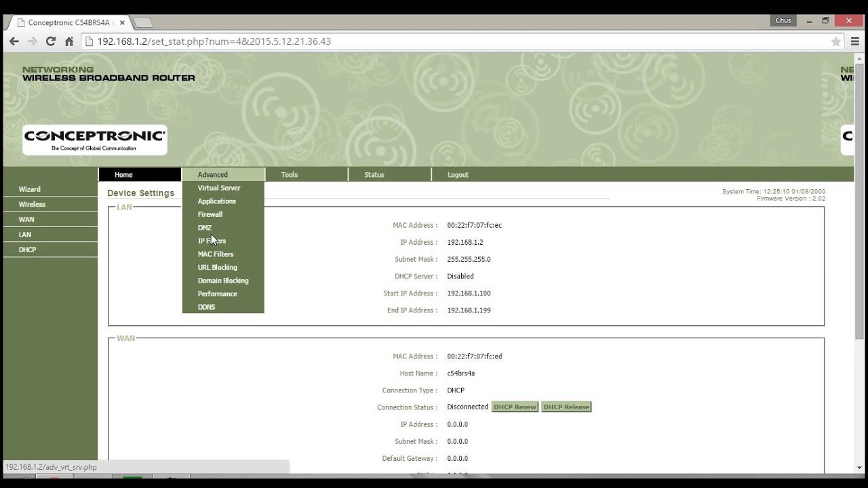
Task: Click the DHCP Release button
Action: point(566,407)
